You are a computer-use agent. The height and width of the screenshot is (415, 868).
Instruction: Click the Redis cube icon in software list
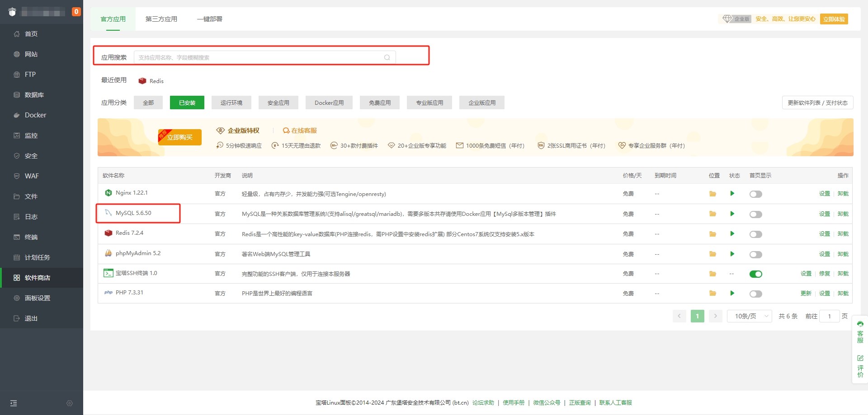tap(108, 233)
